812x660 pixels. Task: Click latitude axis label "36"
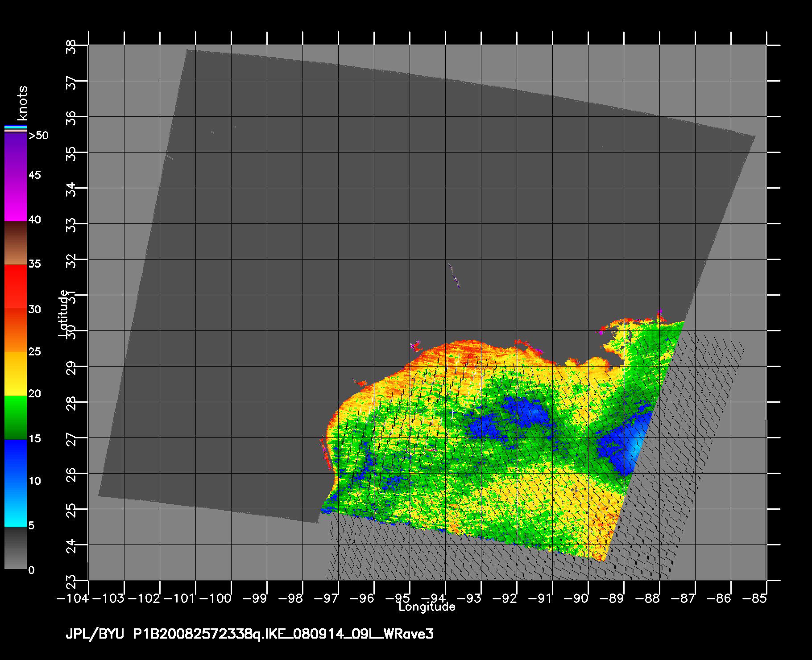pyautogui.click(x=71, y=117)
